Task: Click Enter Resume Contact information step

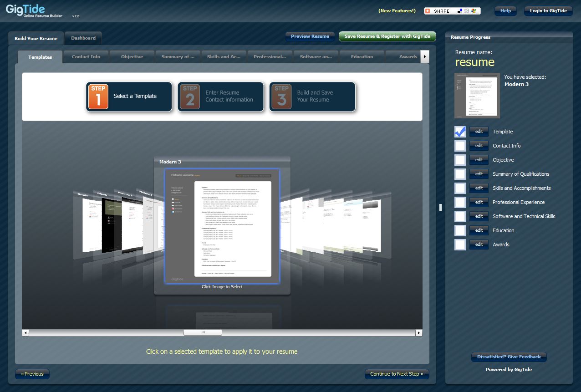Action: point(220,97)
